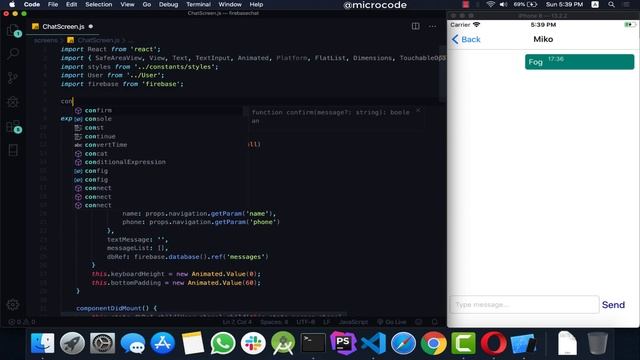
Task: Open Launchpad from the Dock
Action: pos(72,343)
